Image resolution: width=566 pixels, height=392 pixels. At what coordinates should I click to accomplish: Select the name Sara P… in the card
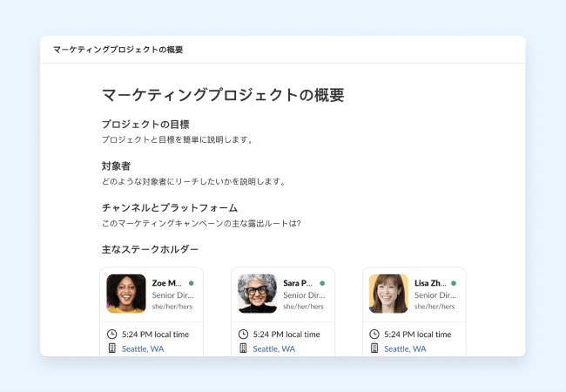(298, 283)
